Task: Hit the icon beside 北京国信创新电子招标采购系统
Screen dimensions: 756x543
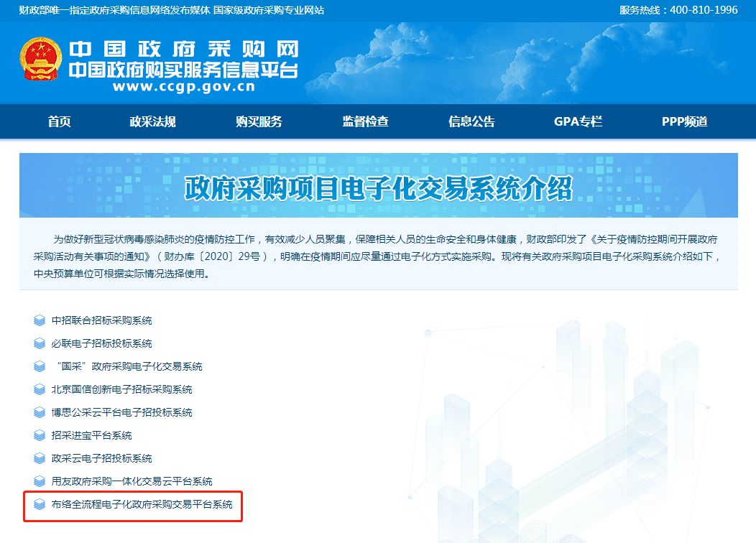Action: pyautogui.click(x=40, y=389)
